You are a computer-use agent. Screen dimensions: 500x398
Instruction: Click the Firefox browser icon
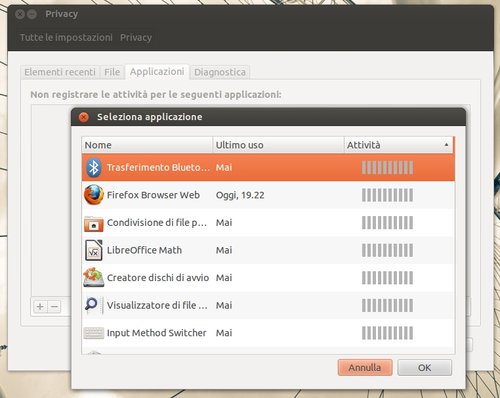pos(94,195)
